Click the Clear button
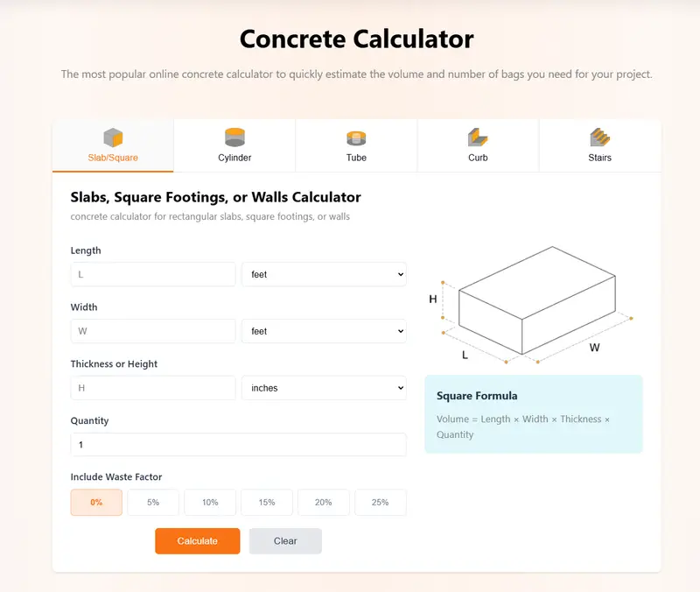 click(x=285, y=541)
